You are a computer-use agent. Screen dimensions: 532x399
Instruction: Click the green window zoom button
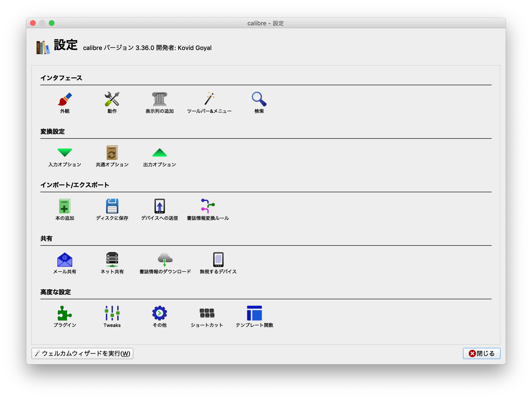(52, 23)
